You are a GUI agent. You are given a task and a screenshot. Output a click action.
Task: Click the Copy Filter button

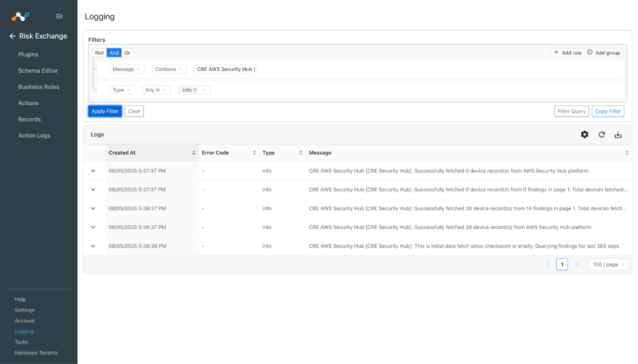tap(608, 111)
